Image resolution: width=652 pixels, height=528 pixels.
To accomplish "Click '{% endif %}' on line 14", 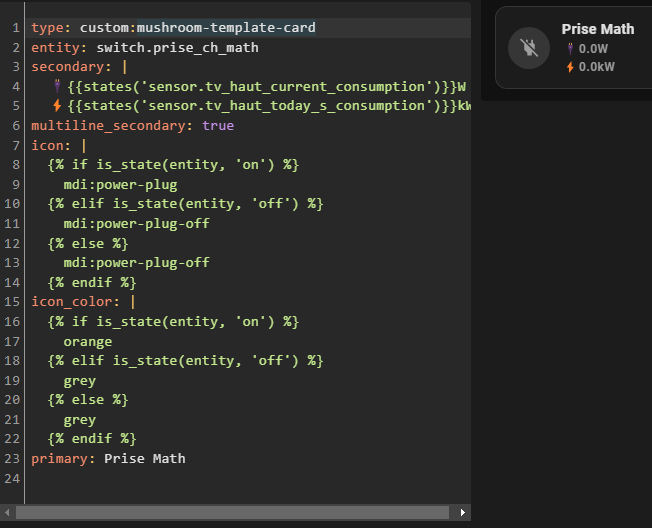I will click(92, 283).
